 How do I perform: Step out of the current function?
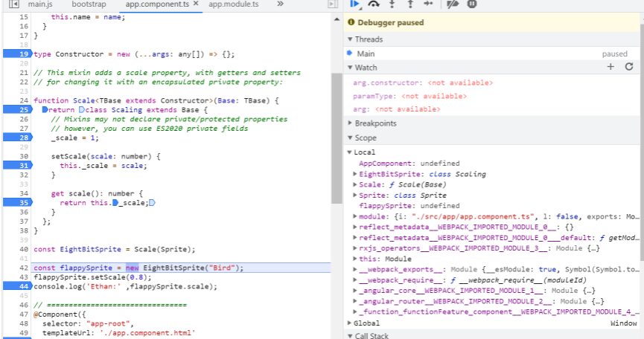pyautogui.click(x=410, y=4)
